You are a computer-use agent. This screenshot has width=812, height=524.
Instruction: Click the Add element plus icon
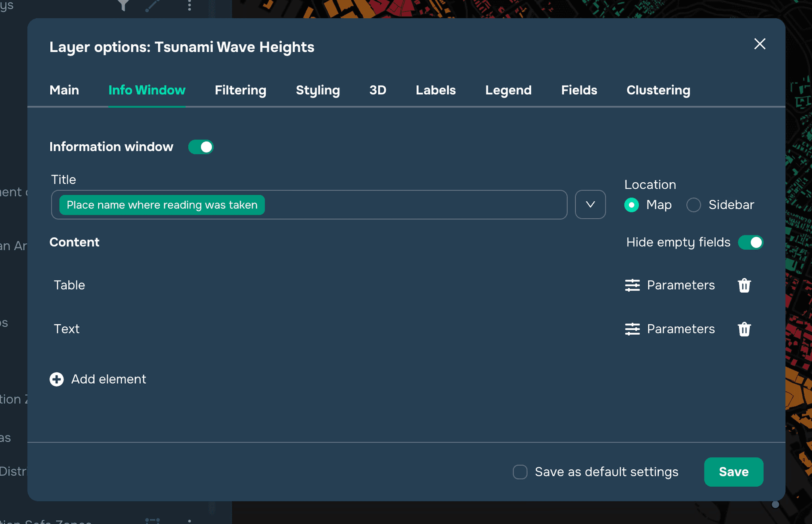point(57,379)
